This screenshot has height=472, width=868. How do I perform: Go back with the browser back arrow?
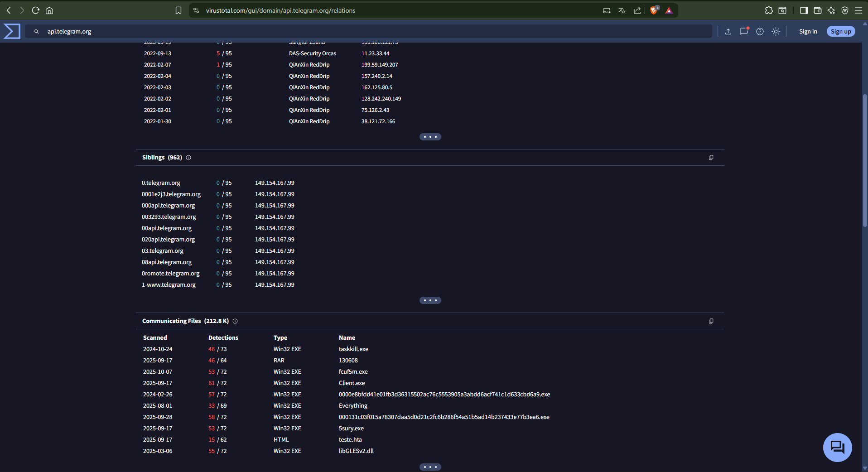pos(9,10)
